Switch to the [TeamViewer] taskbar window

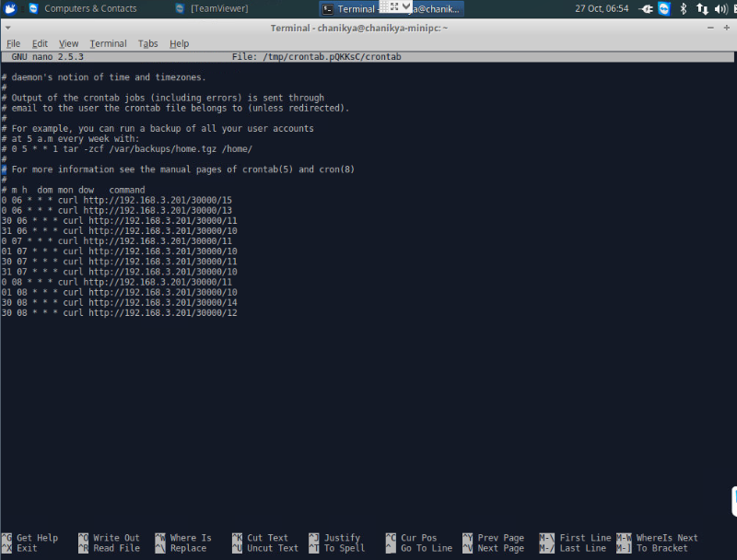click(212, 8)
